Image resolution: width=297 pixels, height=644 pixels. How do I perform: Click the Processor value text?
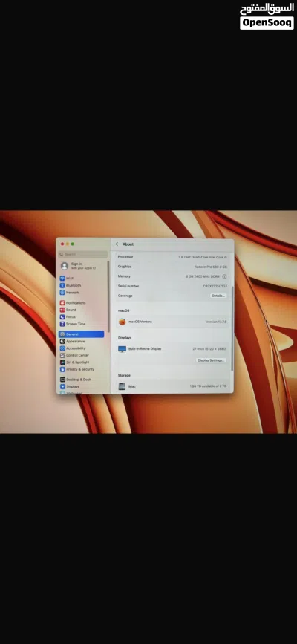coord(203,257)
